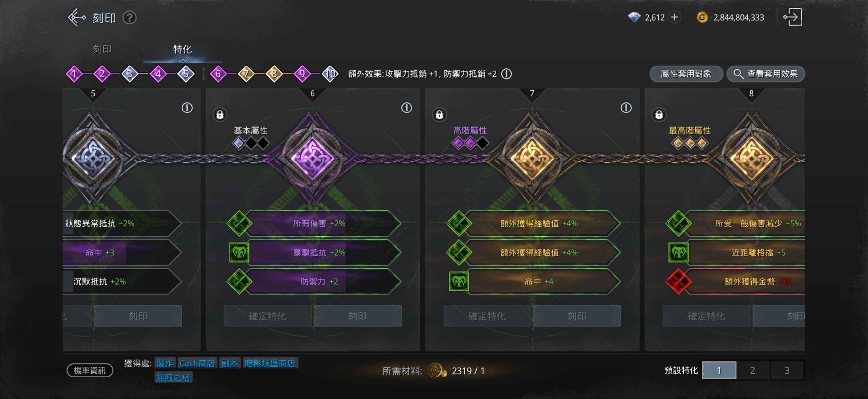Click the plus icon to add diamonds
This screenshot has width=868, height=399.
674,17
